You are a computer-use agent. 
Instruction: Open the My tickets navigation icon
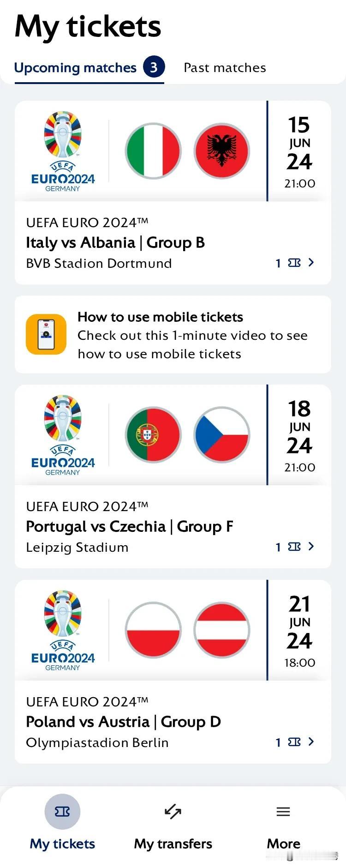click(62, 811)
